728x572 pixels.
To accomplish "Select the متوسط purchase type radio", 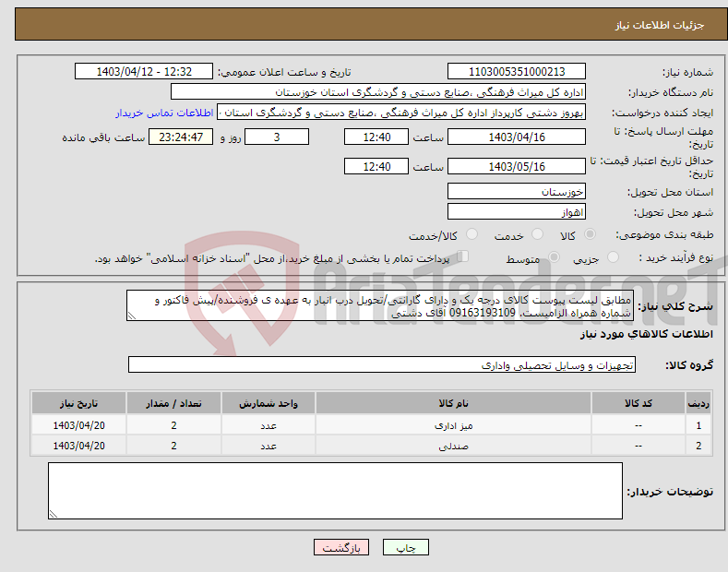I will point(554,256).
